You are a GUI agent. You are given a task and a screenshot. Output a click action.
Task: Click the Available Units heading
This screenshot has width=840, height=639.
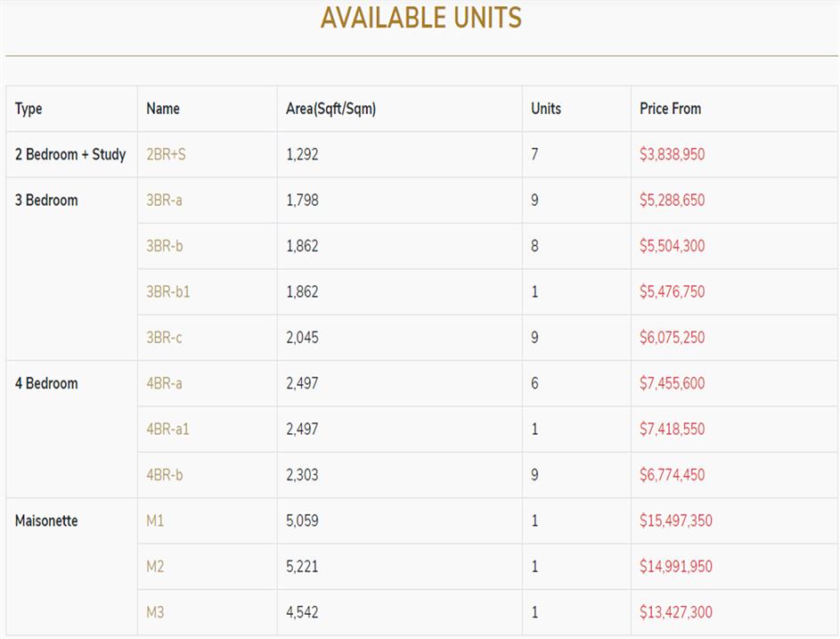tap(420, 18)
